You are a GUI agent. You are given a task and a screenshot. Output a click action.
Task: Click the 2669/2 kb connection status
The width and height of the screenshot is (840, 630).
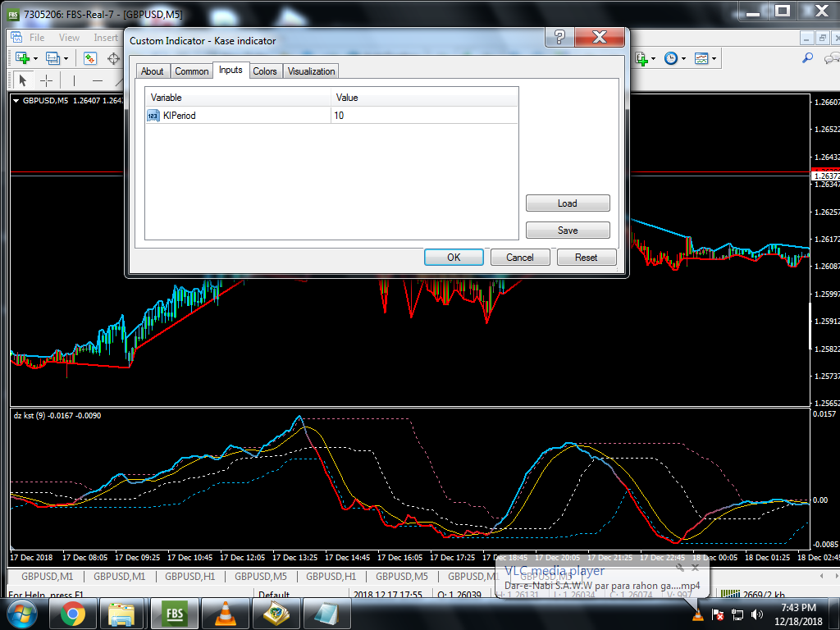(x=764, y=595)
